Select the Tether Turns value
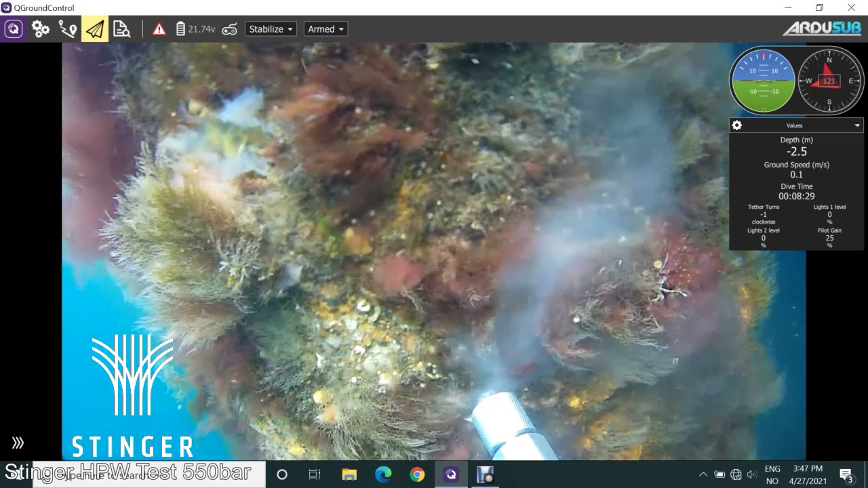Viewport: 868px width, 488px height. pos(764,214)
